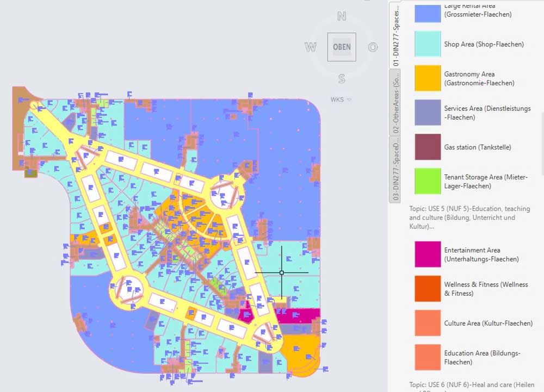Select the Gastronomy Area orange swatch
544x392 pixels.
click(428, 78)
